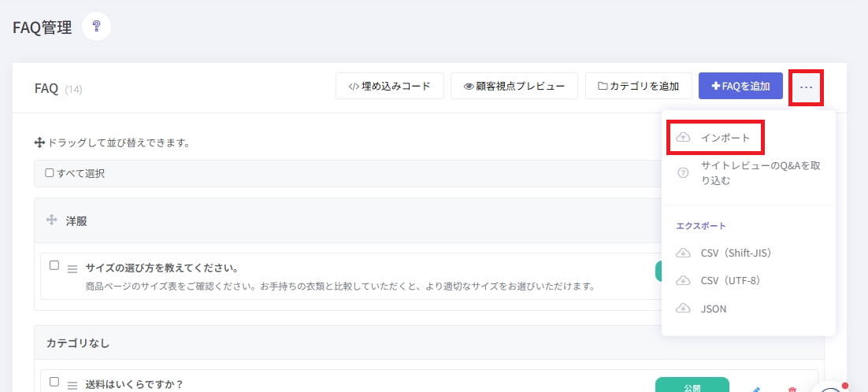Check the すべて選択 checkbox

50,173
